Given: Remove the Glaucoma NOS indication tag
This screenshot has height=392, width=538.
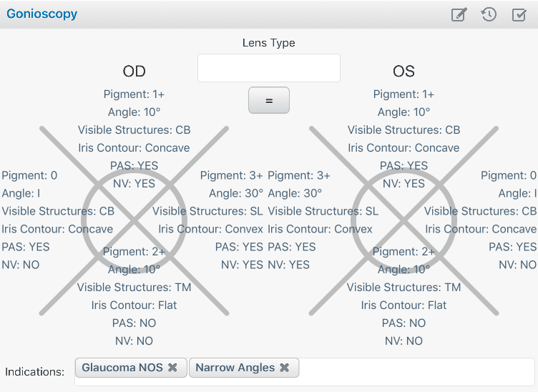Looking at the screenshot, I should point(172,368).
